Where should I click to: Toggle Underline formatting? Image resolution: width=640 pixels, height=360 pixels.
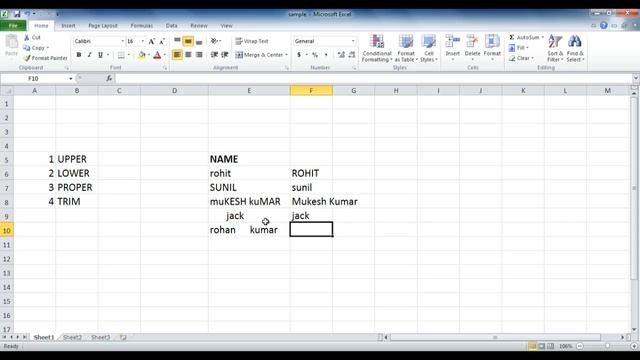100,55
